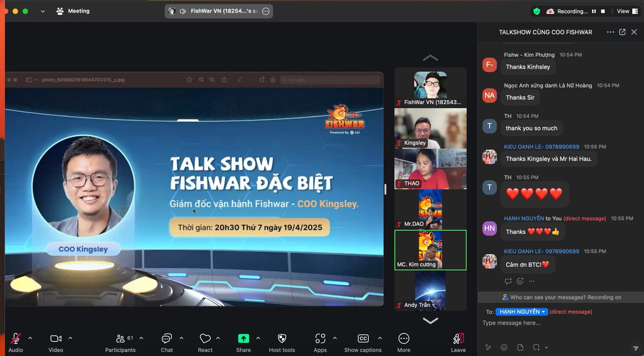
Task: Toggle Show captions CC icon
Action: click(363, 338)
